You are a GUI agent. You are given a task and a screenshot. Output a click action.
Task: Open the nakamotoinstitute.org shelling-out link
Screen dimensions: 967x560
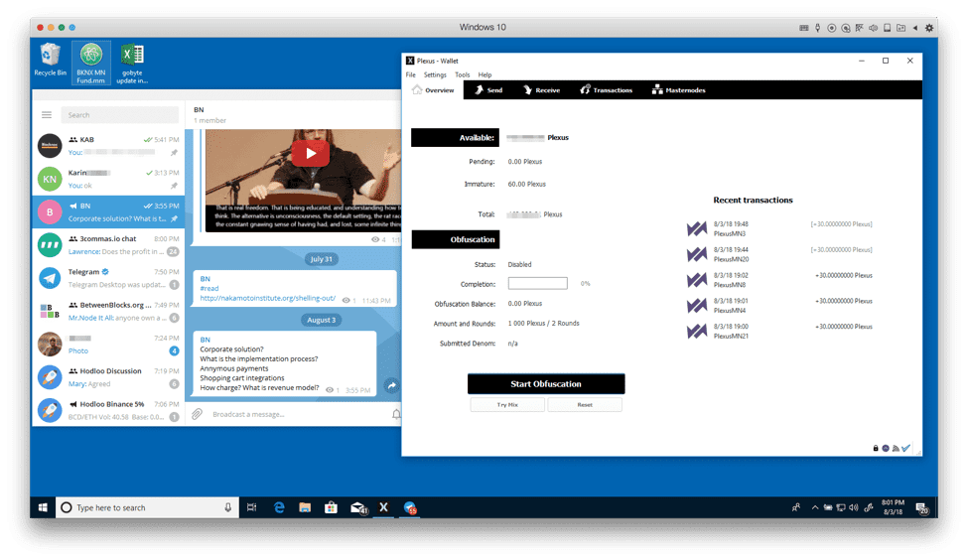[x=267, y=298]
